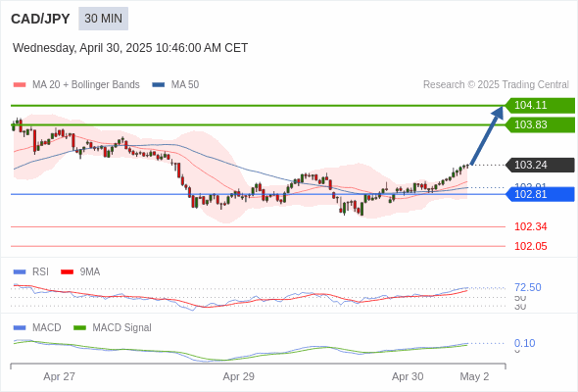578x392 pixels.
Task: Select the 103.83 resistance price tag
Action: 540,125
